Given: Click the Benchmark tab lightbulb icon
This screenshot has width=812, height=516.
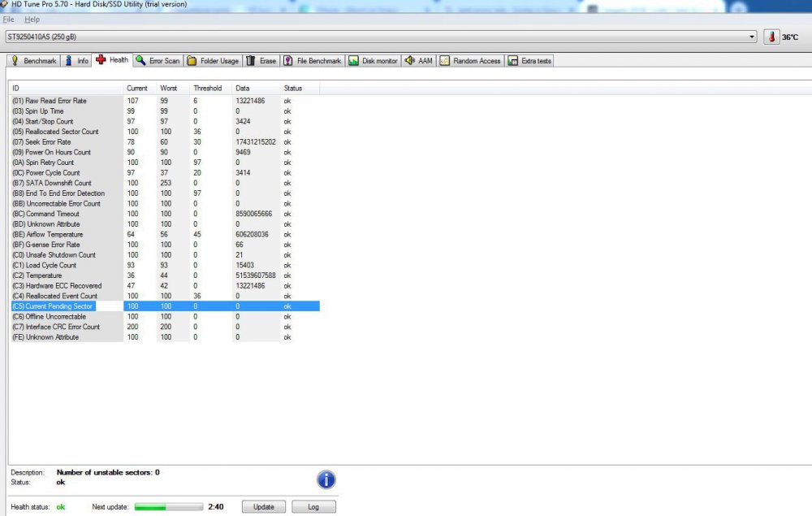Looking at the screenshot, I should coord(15,61).
